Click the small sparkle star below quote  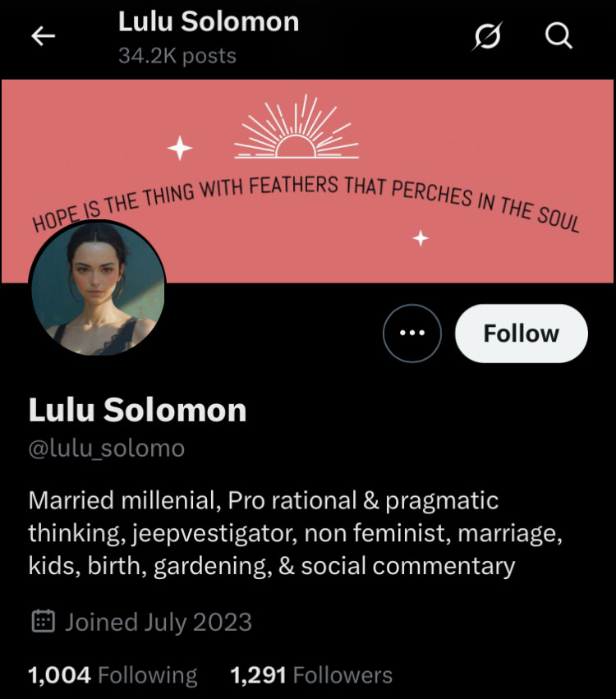[x=421, y=238]
